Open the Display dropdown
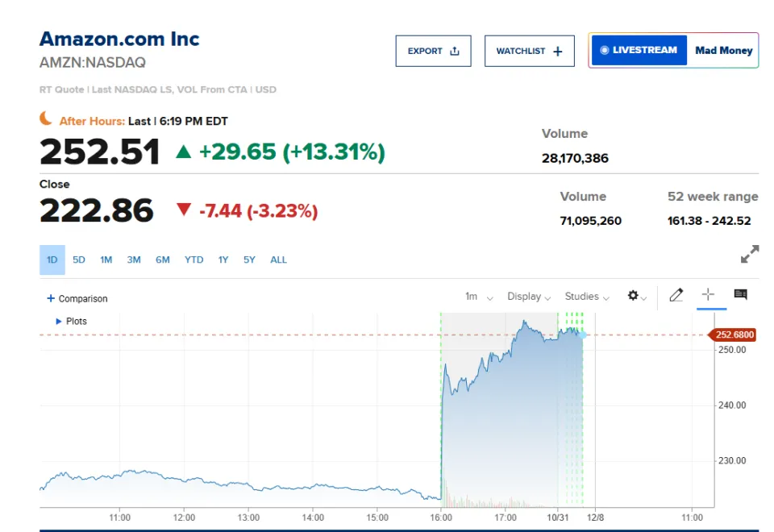 click(x=529, y=297)
